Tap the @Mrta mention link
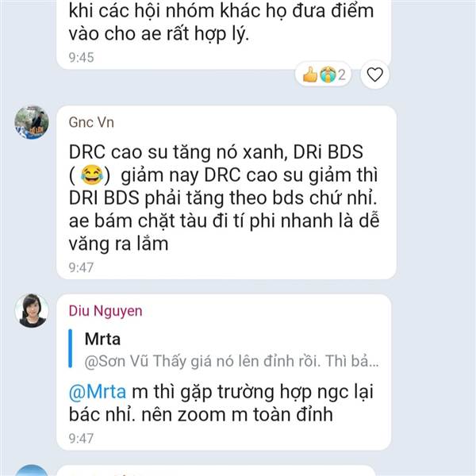Viewport: 476px width, 476px height. pyautogui.click(x=98, y=392)
